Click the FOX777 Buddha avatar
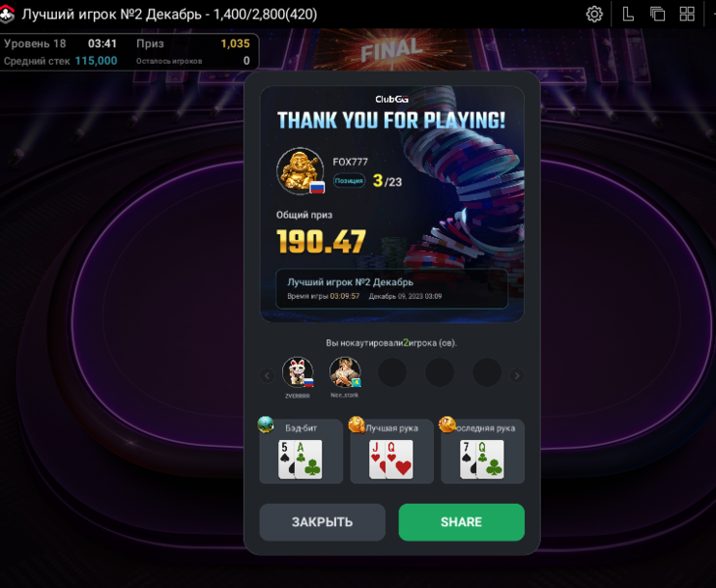The height and width of the screenshot is (588, 716). click(301, 171)
